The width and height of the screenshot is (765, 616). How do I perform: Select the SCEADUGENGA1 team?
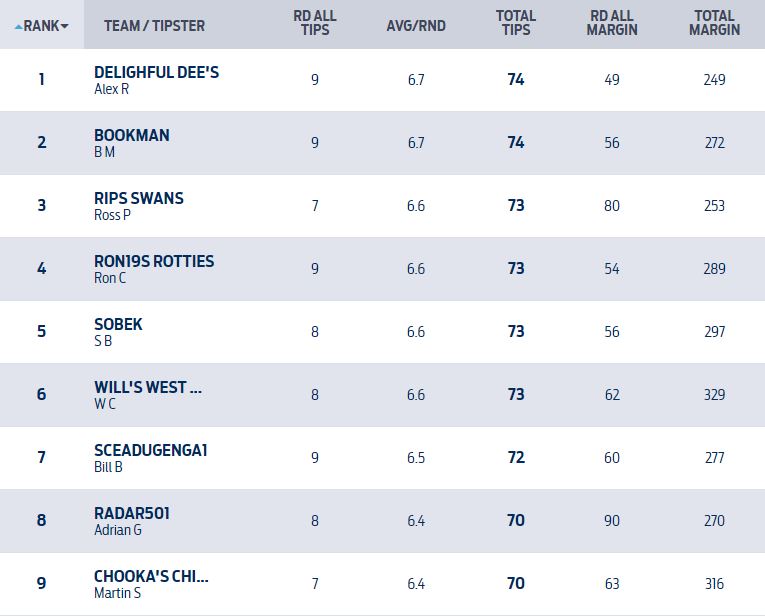pyautogui.click(x=151, y=450)
